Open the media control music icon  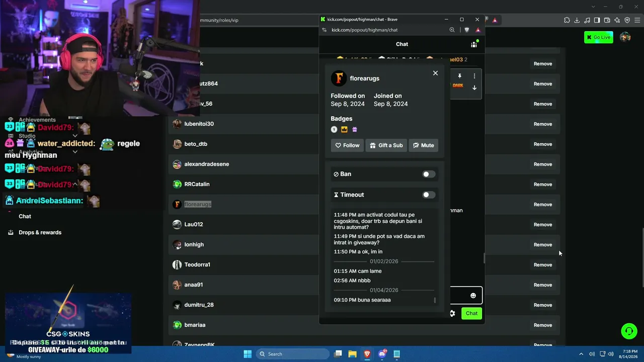click(x=587, y=20)
